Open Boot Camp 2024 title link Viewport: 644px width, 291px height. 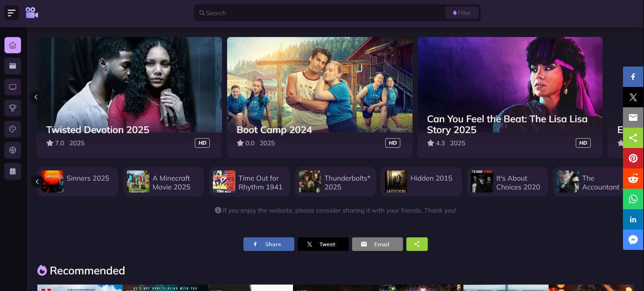point(274,130)
